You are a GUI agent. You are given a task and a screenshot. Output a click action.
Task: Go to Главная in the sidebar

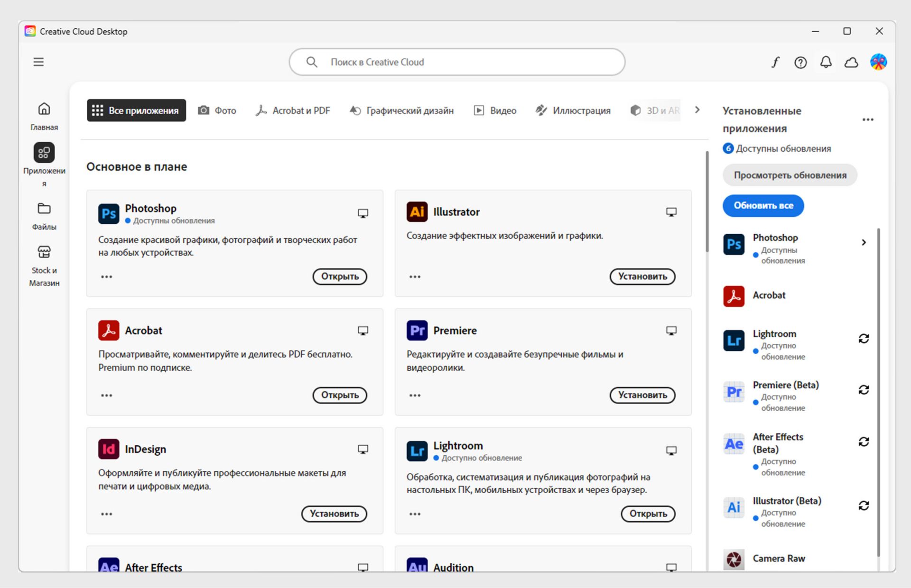pyautogui.click(x=44, y=117)
